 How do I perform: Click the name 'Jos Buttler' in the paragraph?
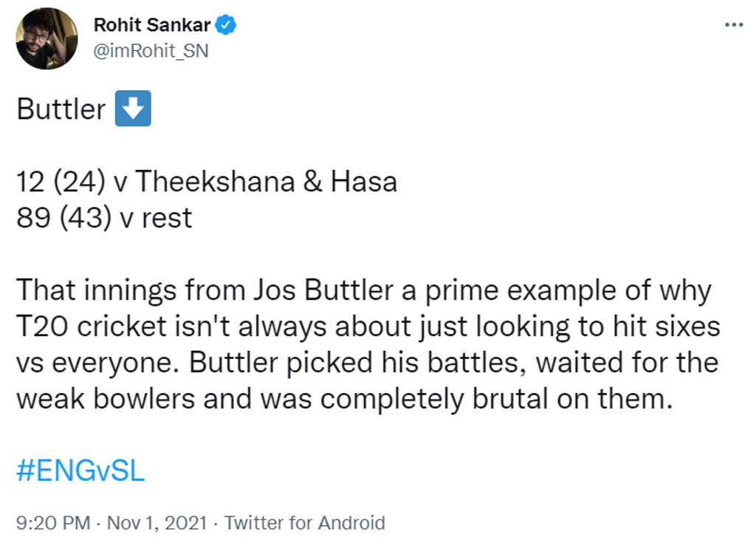(323, 290)
